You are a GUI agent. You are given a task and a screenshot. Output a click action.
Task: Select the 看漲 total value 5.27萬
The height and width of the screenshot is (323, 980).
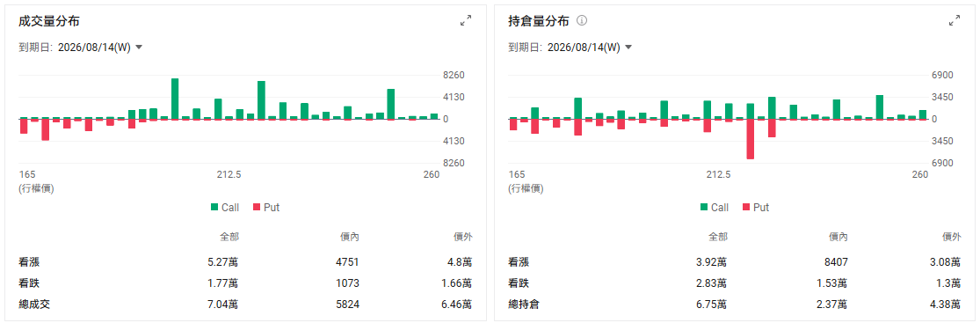(x=222, y=262)
